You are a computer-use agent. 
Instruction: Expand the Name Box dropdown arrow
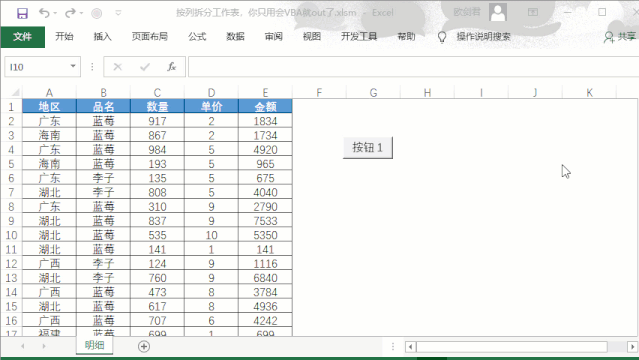73,66
